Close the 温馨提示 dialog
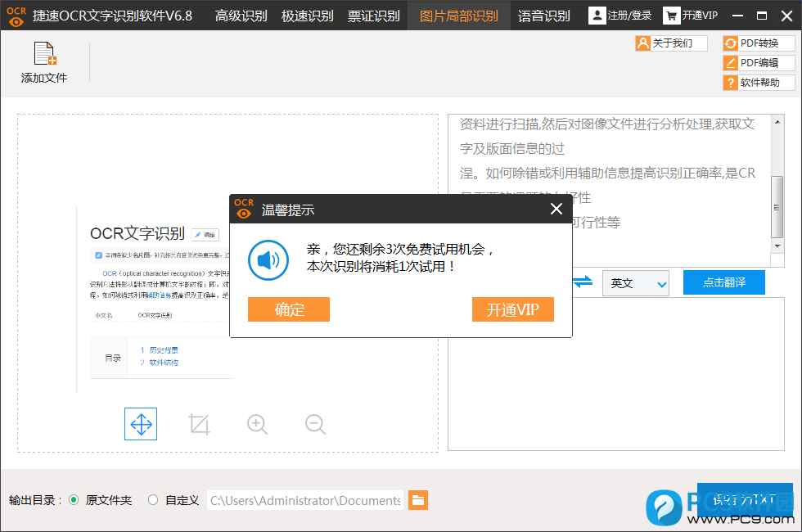The height and width of the screenshot is (532, 802). point(556,209)
